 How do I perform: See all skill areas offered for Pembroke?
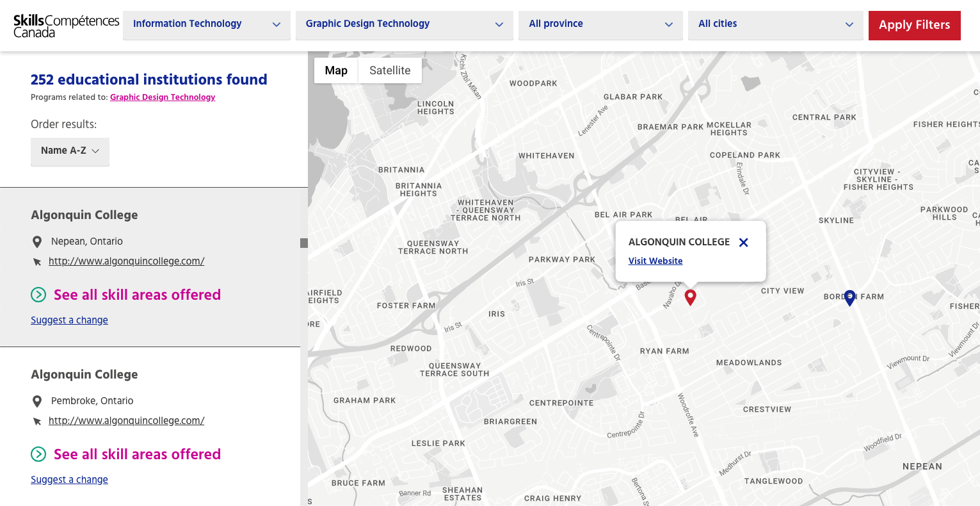click(137, 454)
